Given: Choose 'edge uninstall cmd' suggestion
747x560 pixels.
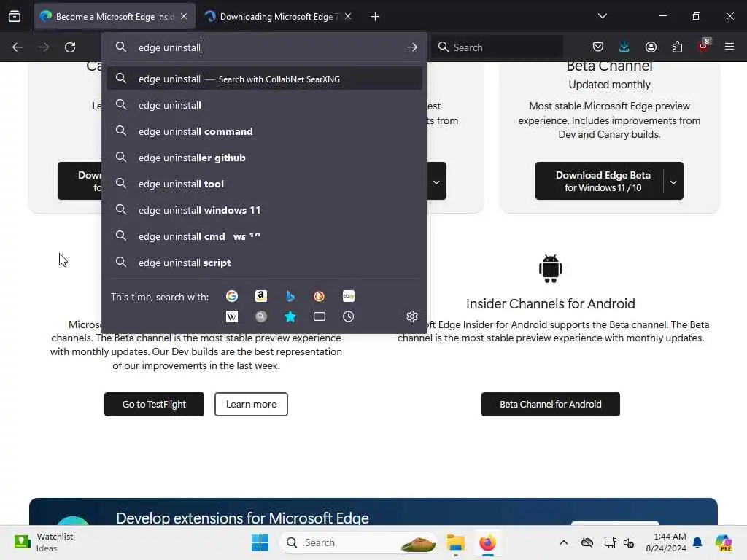Looking at the screenshot, I should click(x=264, y=236).
